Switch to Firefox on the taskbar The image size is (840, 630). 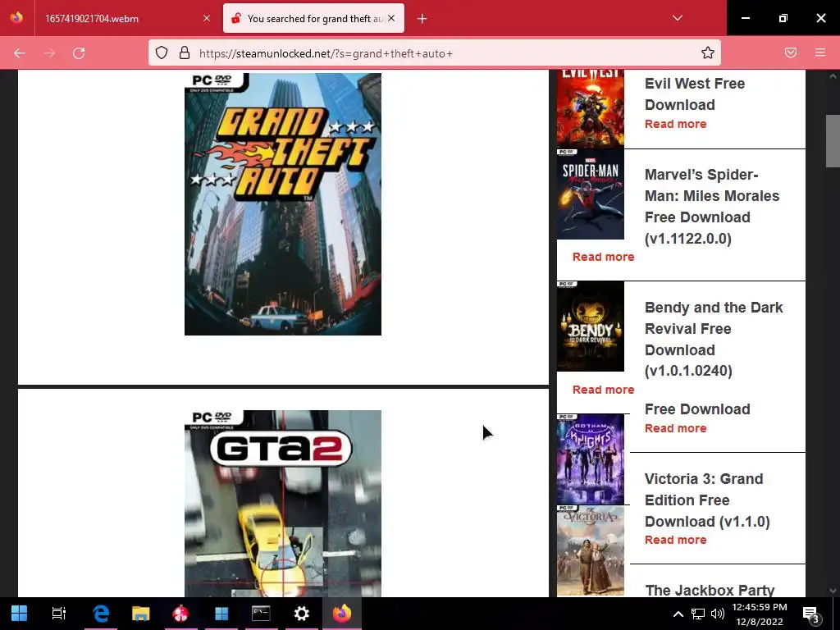click(342, 614)
